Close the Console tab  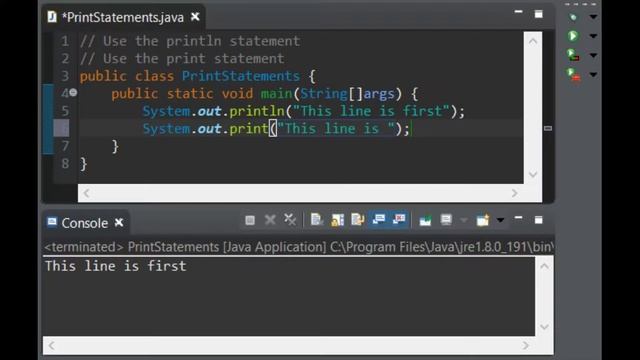coord(119,222)
